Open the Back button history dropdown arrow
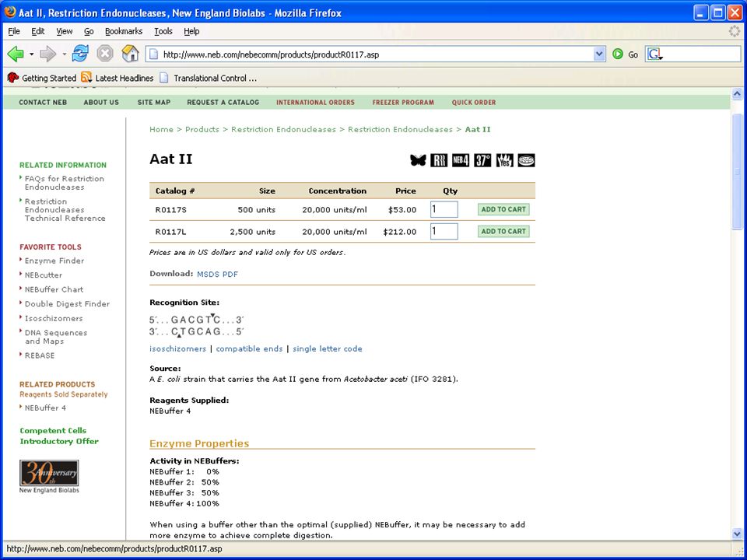This screenshot has width=747, height=560. click(31, 54)
